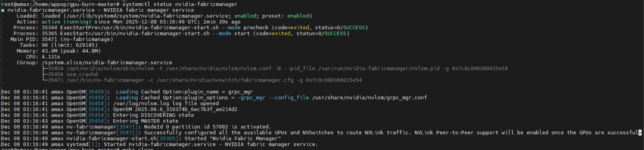Click the CPU 4.131s value
Image resolution: width=644 pixels, height=150 pixels.
[51, 57]
